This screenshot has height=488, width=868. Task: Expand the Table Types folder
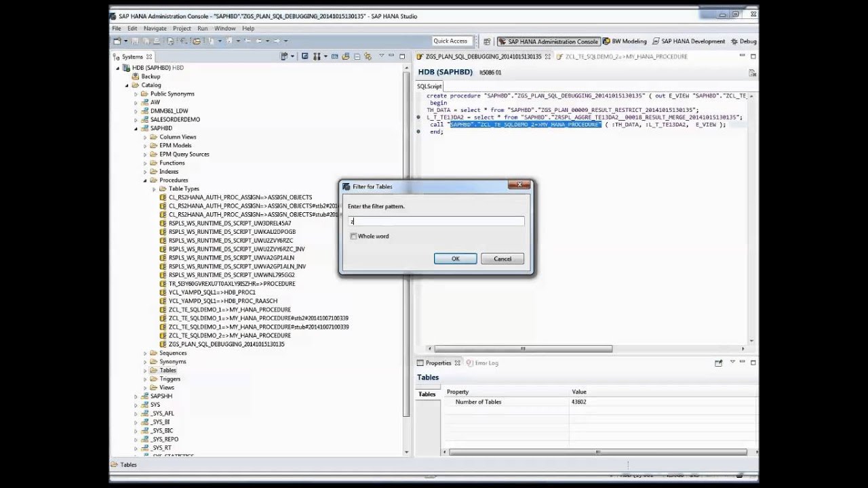click(154, 190)
